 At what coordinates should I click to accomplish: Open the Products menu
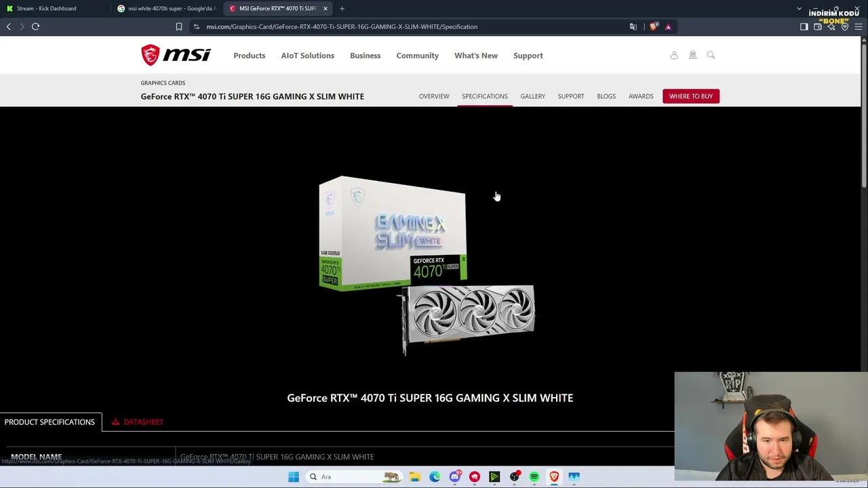(x=250, y=56)
